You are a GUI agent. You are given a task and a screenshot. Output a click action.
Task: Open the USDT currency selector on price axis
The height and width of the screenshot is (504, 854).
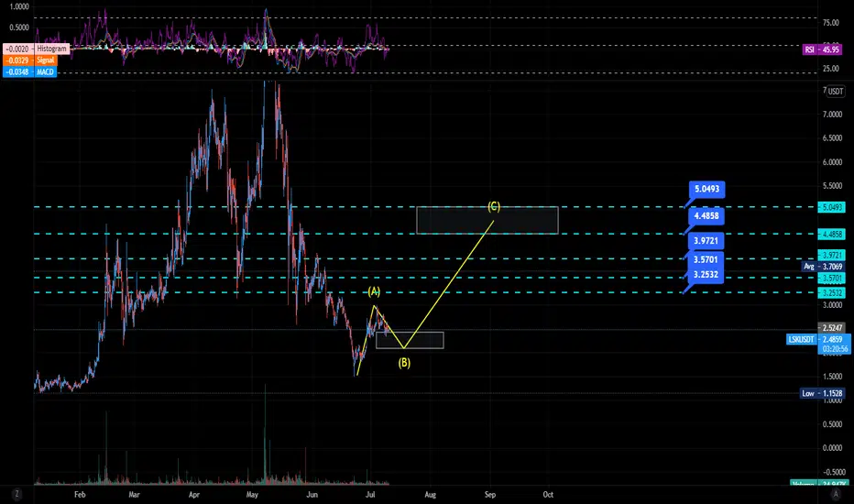pos(836,91)
